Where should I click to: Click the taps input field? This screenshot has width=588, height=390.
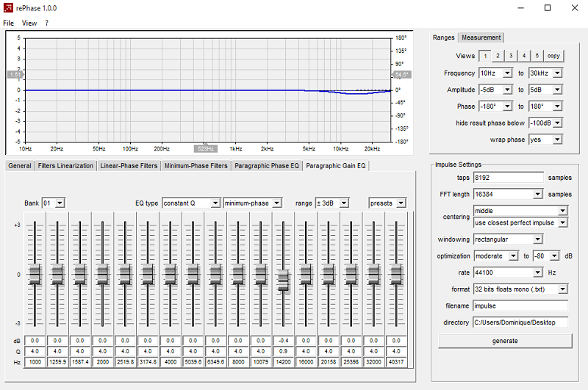[x=508, y=178]
